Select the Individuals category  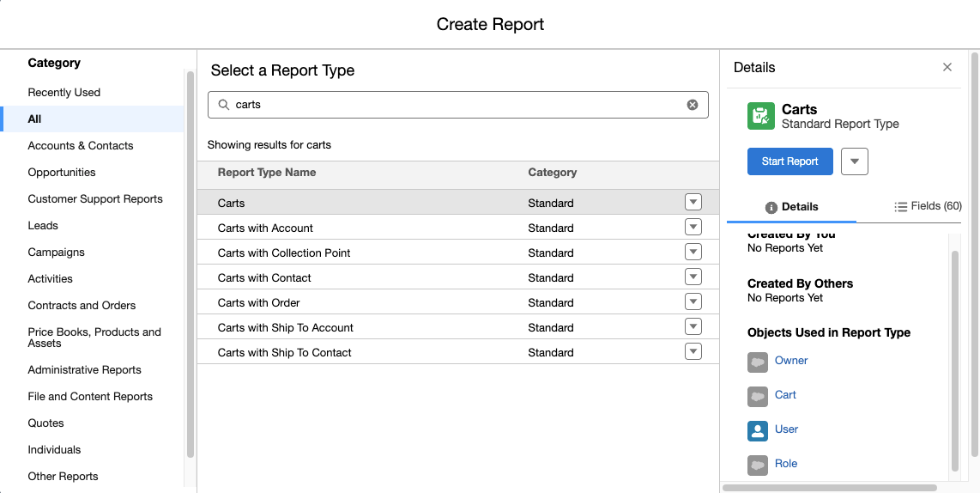tap(54, 450)
